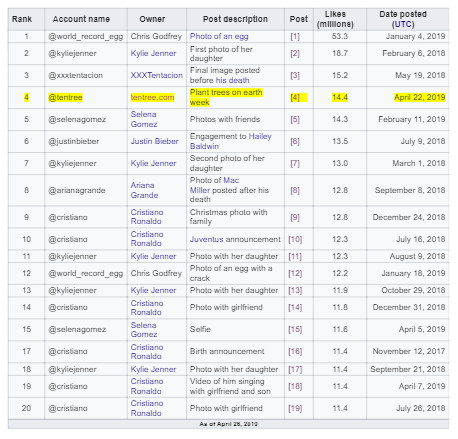Open XXXTentacion owner link

[x=157, y=75]
